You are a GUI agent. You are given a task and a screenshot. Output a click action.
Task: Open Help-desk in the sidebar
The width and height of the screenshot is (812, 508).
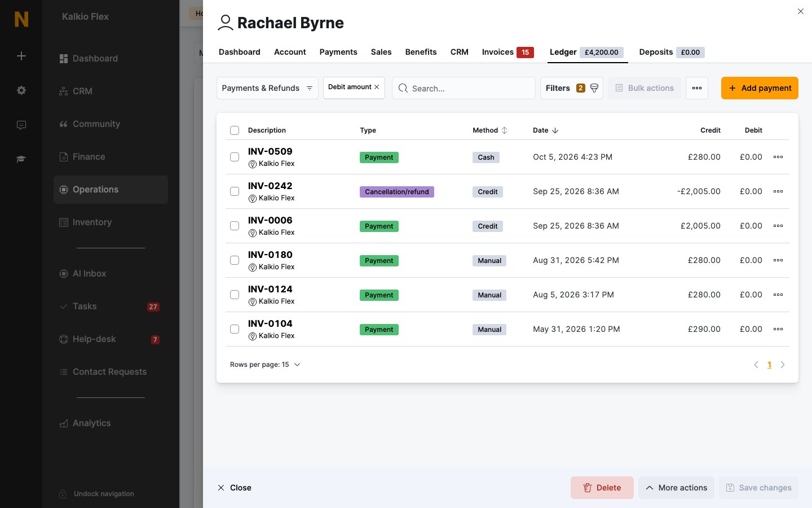point(111,339)
